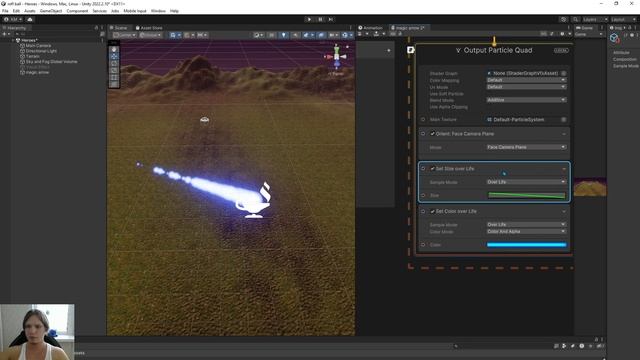Open the GameObject menu
The width and height of the screenshot is (640, 360).
(51, 11)
